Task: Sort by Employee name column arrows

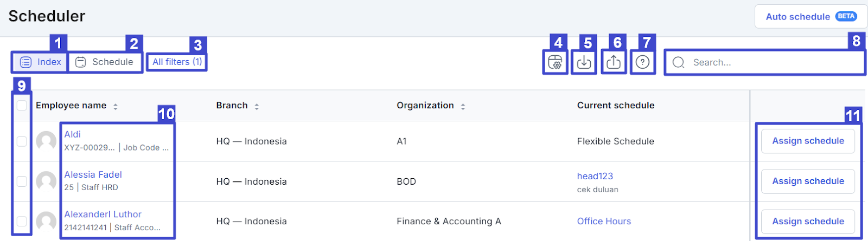Action: (116, 107)
